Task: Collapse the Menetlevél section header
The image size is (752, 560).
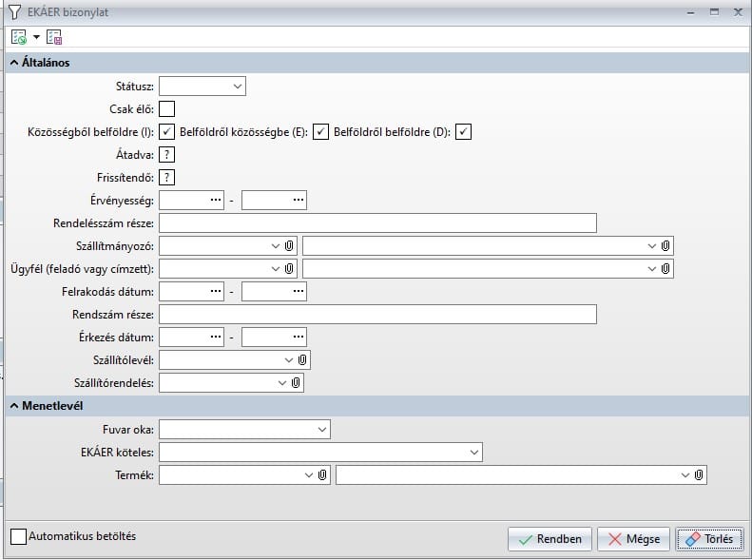Action: pyautogui.click(x=15, y=406)
